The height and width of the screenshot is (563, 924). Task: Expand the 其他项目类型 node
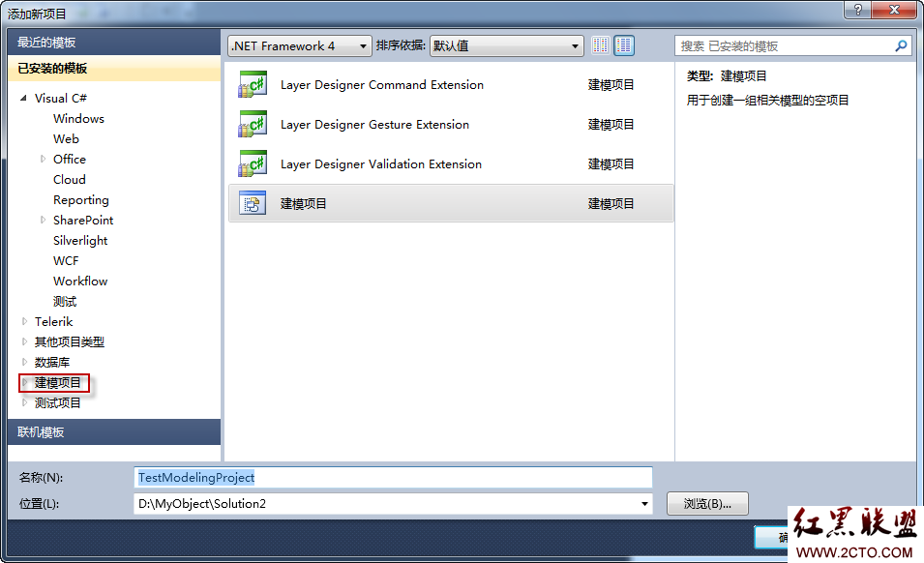click(x=24, y=341)
